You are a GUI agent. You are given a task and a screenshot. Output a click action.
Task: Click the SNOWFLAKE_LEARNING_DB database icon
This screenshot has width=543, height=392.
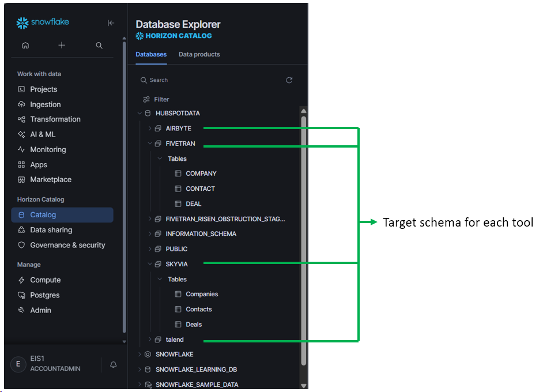click(148, 370)
